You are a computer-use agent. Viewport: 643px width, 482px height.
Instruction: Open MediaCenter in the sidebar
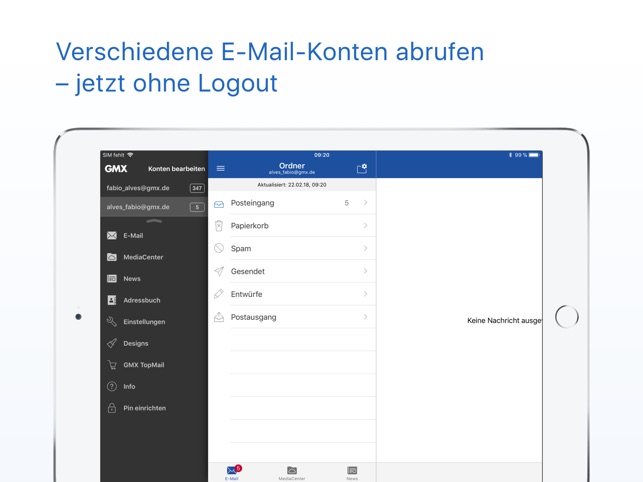click(x=154, y=257)
